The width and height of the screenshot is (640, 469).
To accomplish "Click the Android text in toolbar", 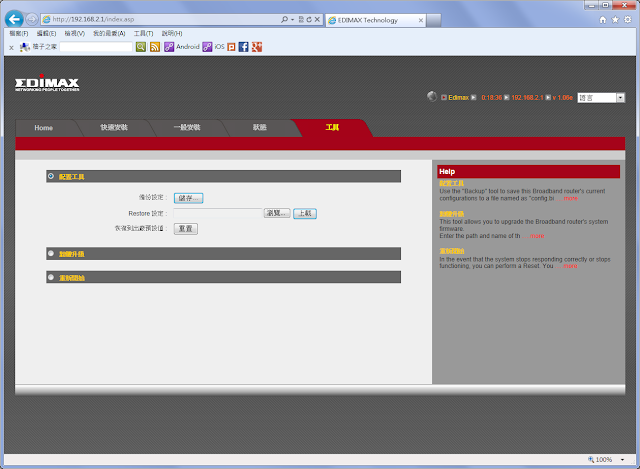I will (188, 47).
